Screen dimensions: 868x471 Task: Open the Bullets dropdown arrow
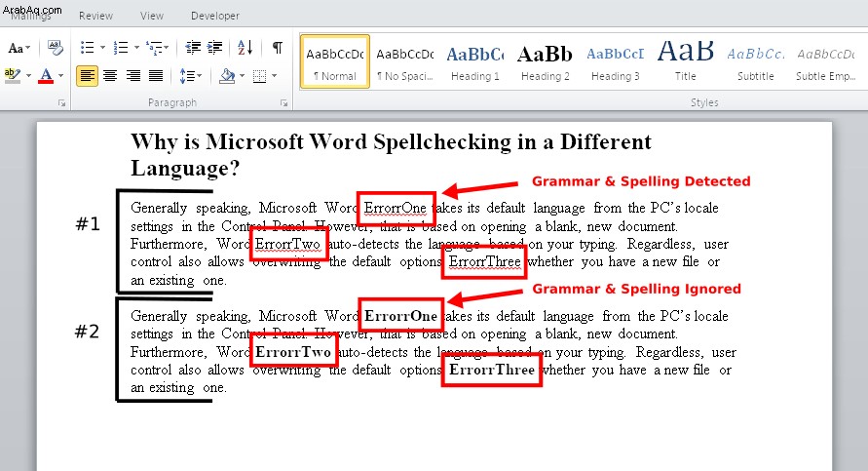pos(102,48)
